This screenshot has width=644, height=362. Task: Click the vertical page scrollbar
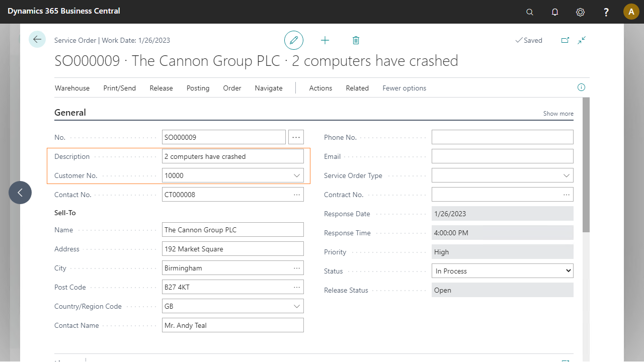click(x=586, y=165)
